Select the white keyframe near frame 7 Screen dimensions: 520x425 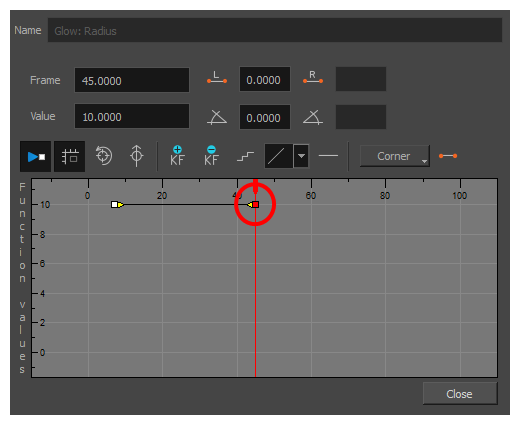114,204
